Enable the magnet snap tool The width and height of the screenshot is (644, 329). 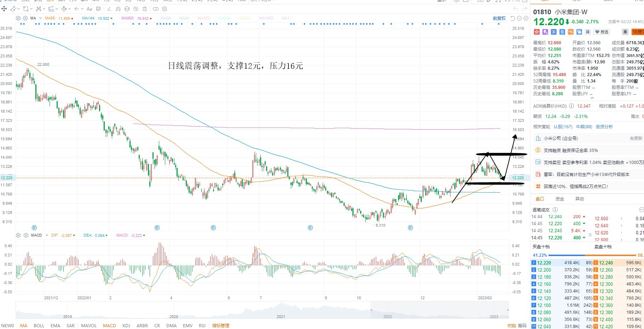coord(118,9)
